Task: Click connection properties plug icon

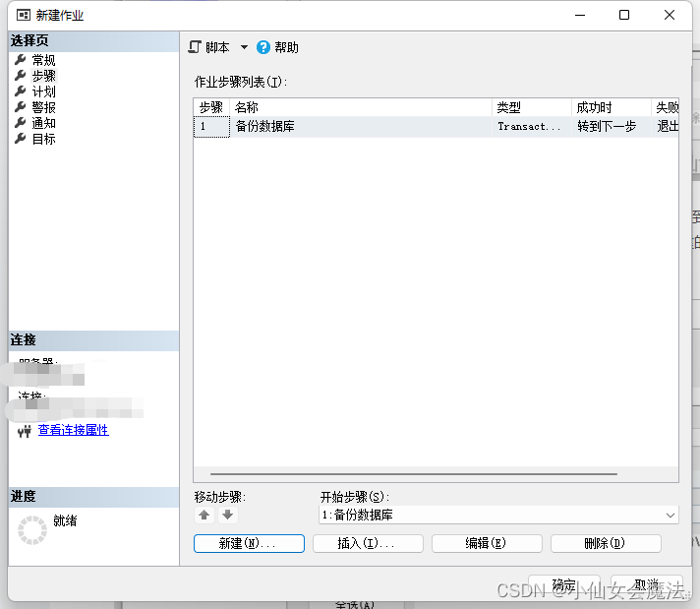Action: tap(25, 431)
